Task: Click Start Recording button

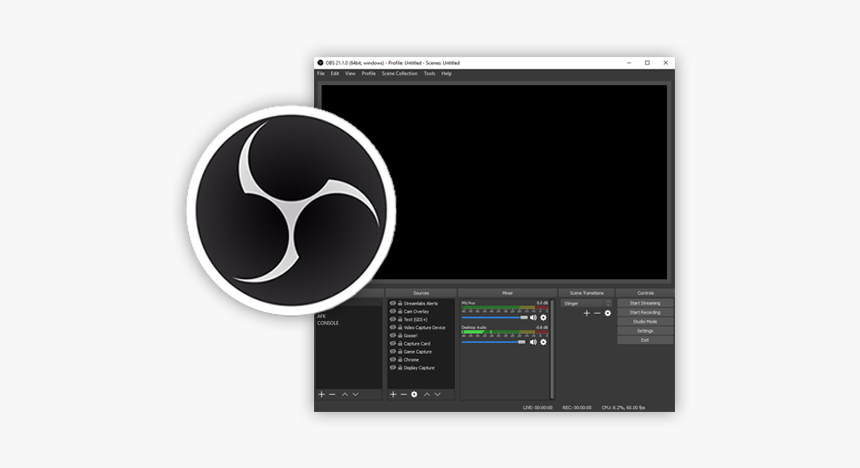Action: pos(645,313)
